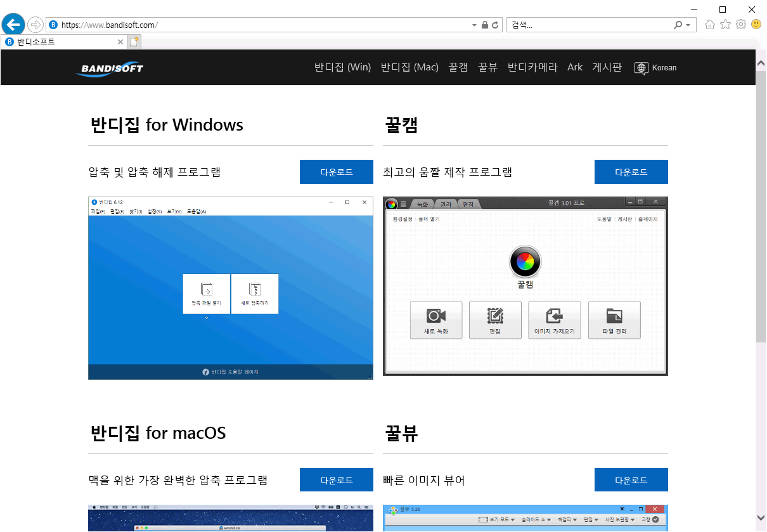Click the 녹화 tab in 꿀캠 screenshot
Viewport: 767px width, 532px height.
tap(422, 204)
